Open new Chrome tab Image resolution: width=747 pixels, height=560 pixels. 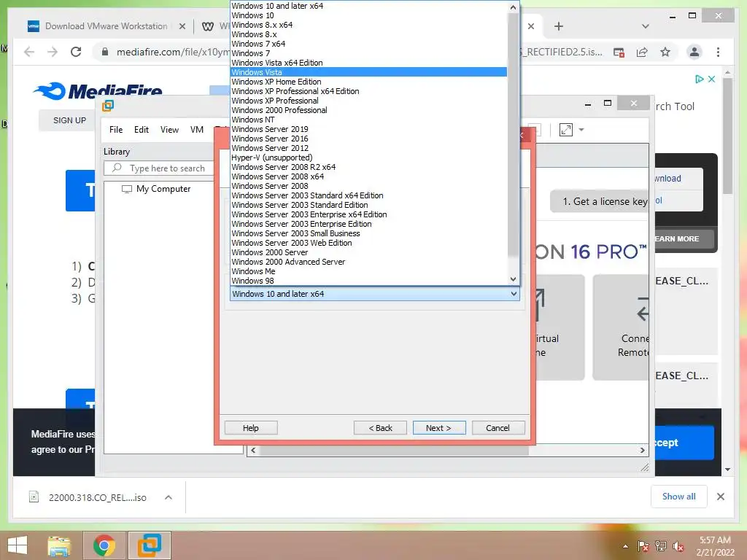tap(559, 26)
